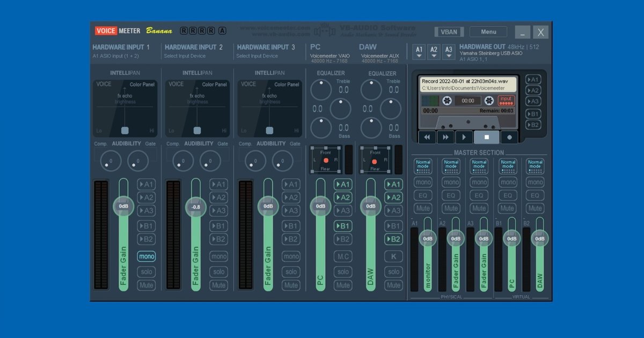Image resolution: width=644 pixels, height=338 pixels.
Task: Toggle EQ on master bus B2
Action: click(535, 196)
